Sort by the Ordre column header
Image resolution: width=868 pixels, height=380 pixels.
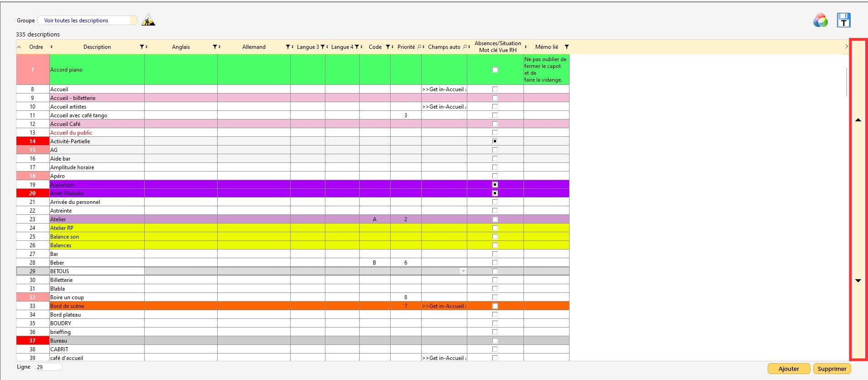point(36,47)
